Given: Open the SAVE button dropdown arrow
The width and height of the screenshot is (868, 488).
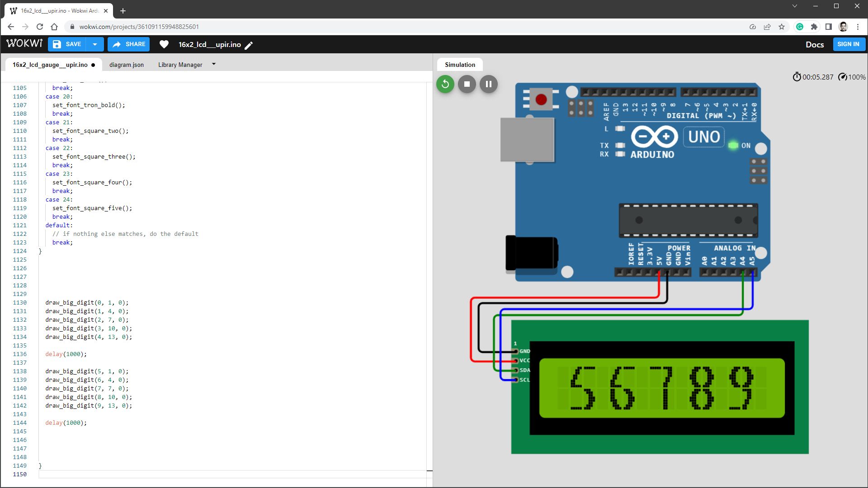Looking at the screenshot, I should coord(95,44).
